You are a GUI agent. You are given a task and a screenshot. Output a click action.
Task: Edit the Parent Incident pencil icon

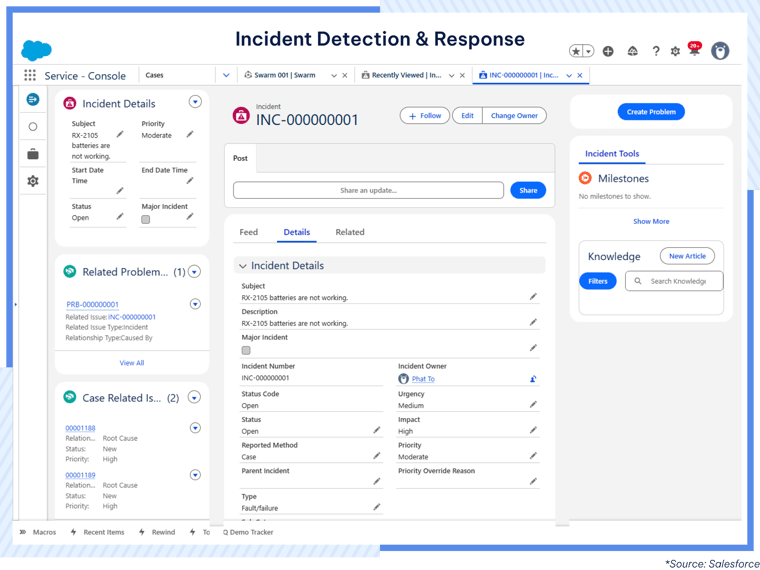pos(377,481)
